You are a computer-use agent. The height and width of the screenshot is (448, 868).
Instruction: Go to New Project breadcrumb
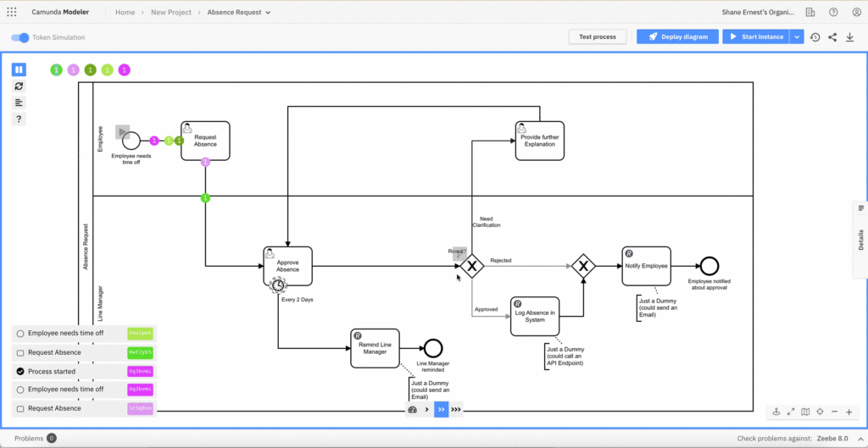(171, 12)
